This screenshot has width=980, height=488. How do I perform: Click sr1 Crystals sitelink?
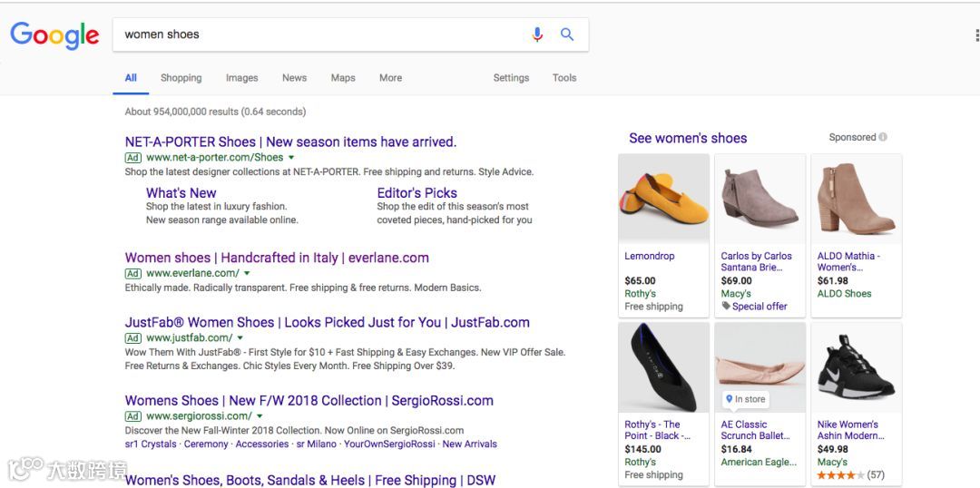[x=151, y=444]
